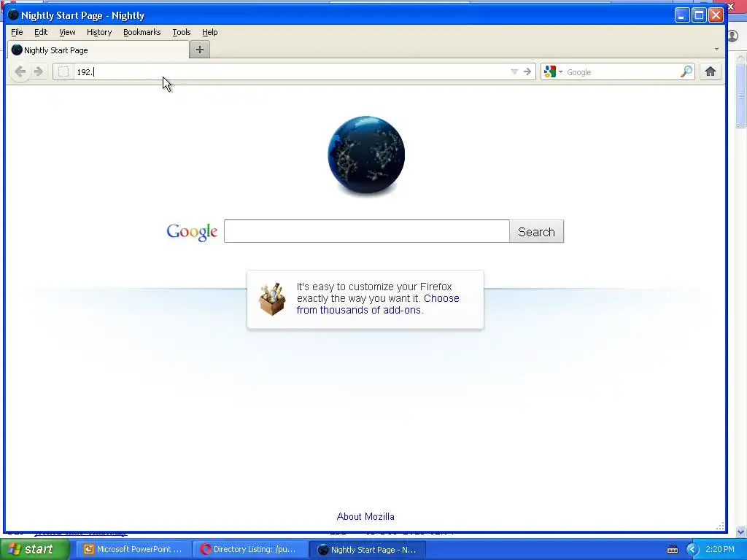747x560 pixels.
Task: Minimize the Nightly window
Action: [x=682, y=15]
